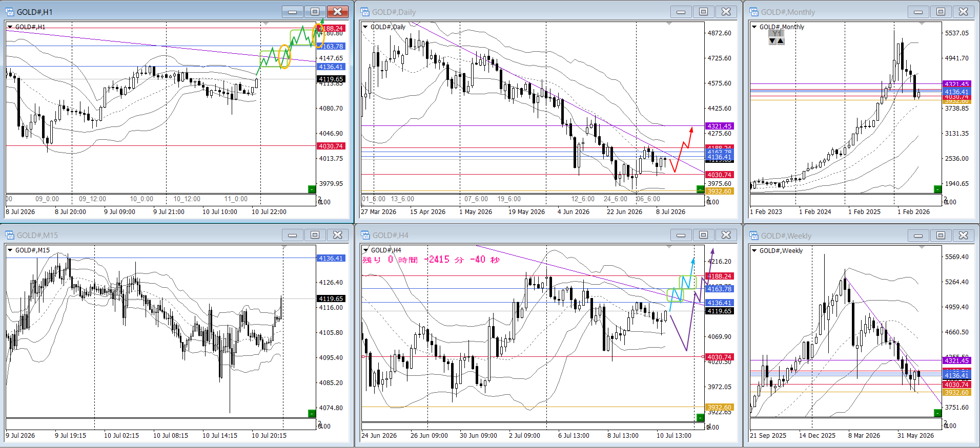The image size is (980, 448).
Task: Click the Y1 button in the Monthly chart
Action: click(x=777, y=34)
